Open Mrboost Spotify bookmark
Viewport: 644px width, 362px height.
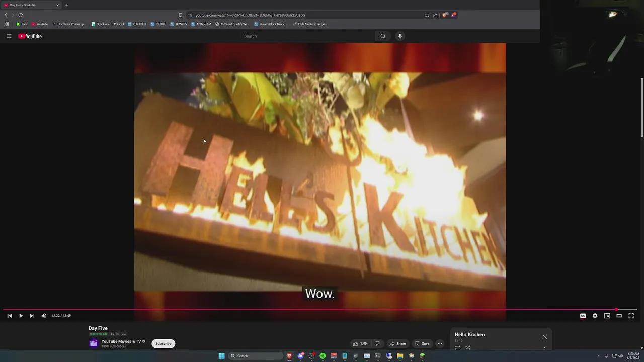click(x=232, y=24)
